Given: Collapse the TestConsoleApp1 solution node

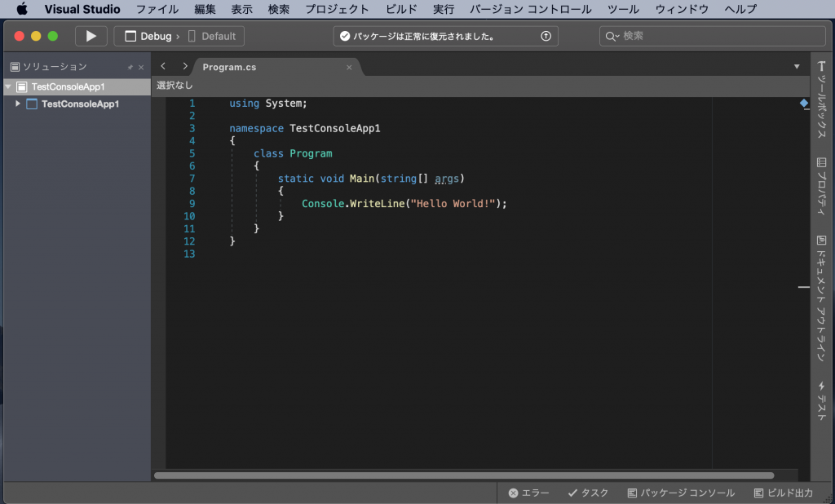Looking at the screenshot, I should [x=8, y=86].
